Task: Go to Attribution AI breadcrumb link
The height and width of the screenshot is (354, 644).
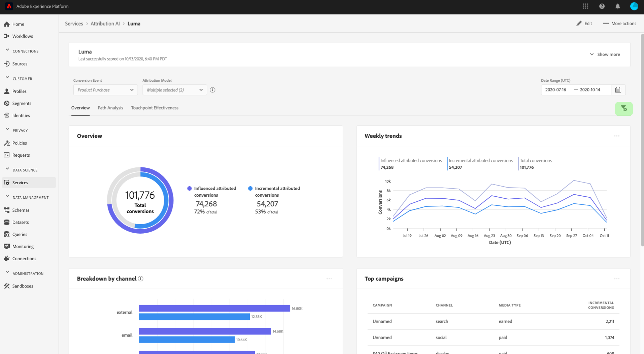Action: (105, 24)
